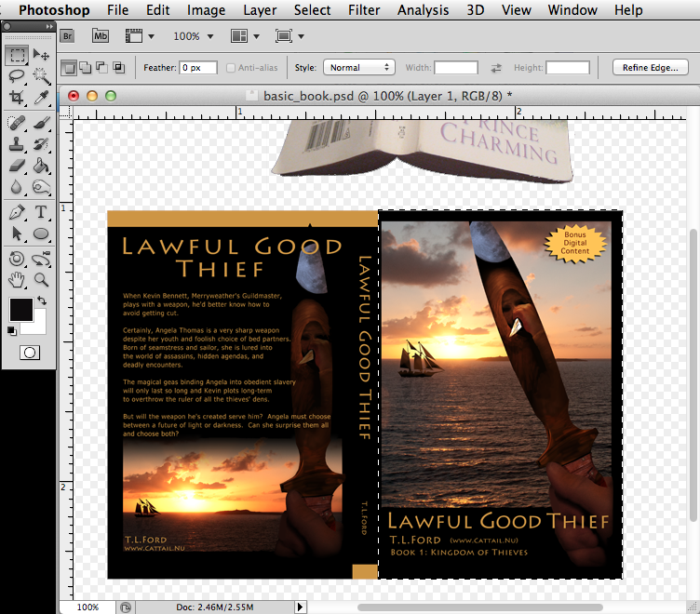Select the Pen tool
Image resolution: width=700 pixels, height=614 pixels.
pos(17,212)
